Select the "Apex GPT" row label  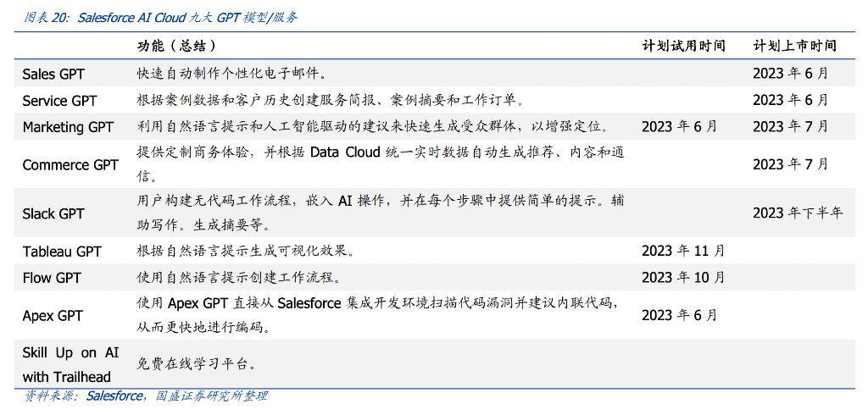[x=53, y=316]
